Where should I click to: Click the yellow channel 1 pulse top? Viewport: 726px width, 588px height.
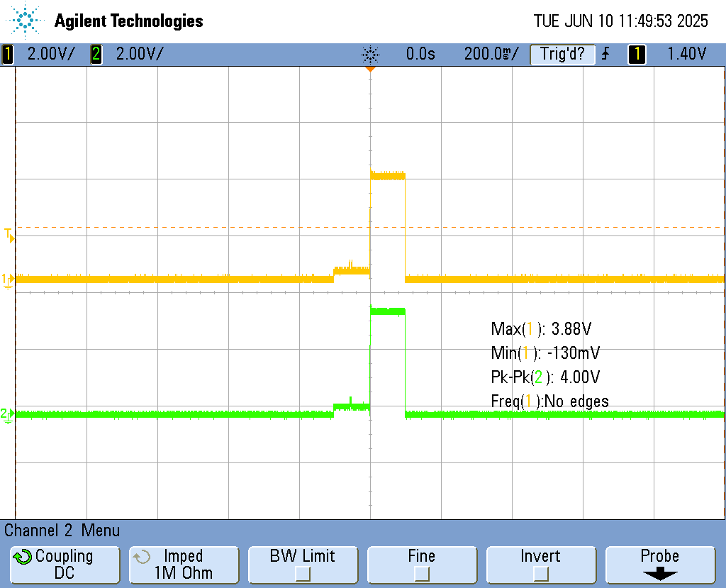388,176
